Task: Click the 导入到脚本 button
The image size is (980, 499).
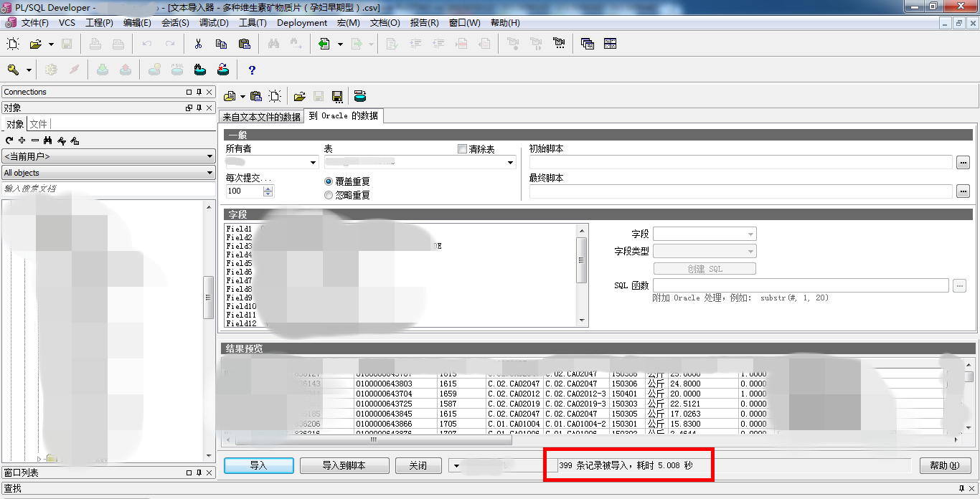Action: click(x=344, y=465)
